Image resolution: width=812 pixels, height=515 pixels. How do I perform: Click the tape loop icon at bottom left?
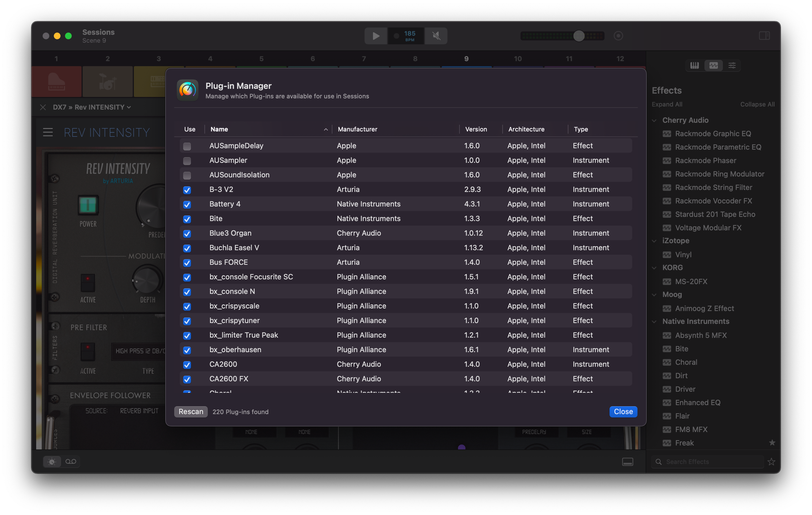click(71, 462)
